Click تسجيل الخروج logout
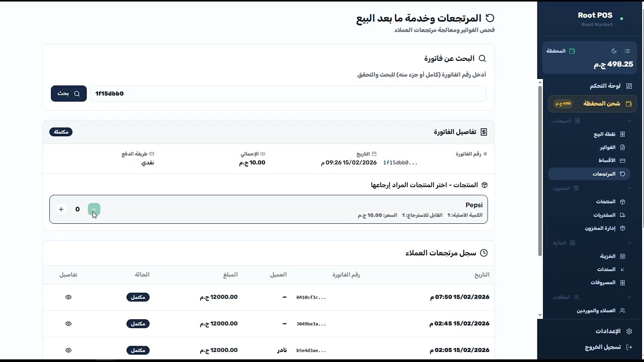The width and height of the screenshot is (644, 362). point(602,347)
